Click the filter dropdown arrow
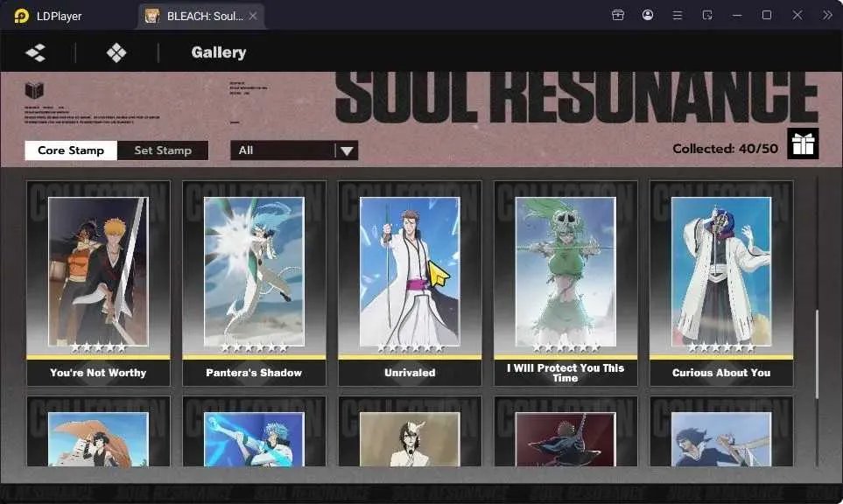Viewport: 843px width, 504px height. pos(347,151)
